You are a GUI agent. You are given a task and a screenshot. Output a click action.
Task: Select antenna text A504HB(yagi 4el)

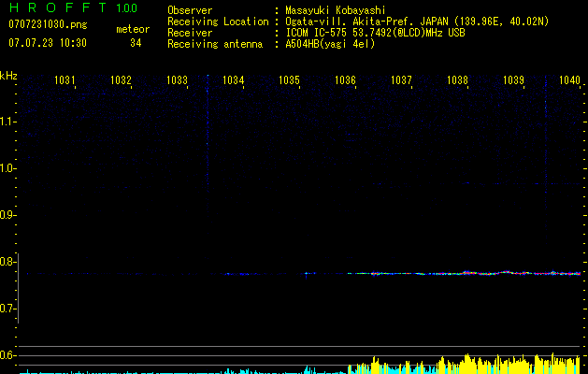(x=330, y=44)
